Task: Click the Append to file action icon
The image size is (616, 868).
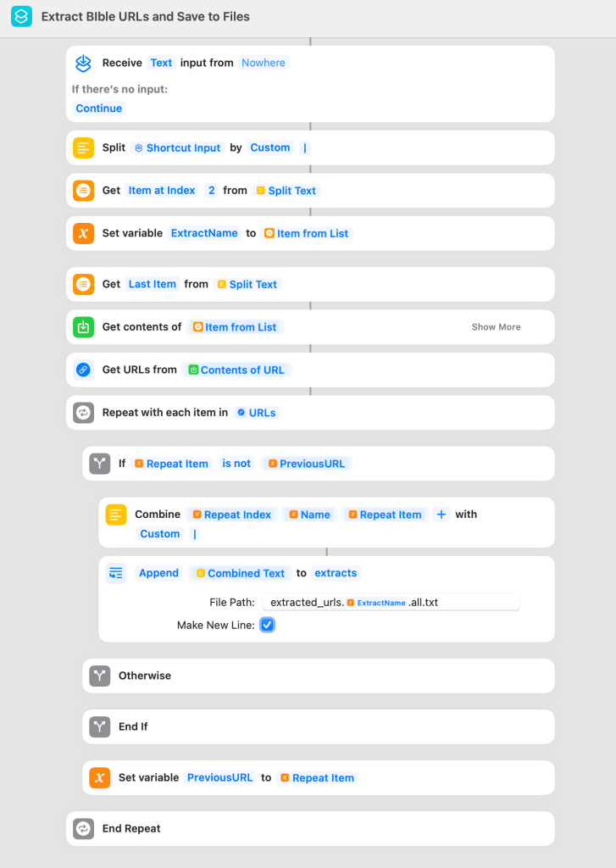Action: [116, 573]
